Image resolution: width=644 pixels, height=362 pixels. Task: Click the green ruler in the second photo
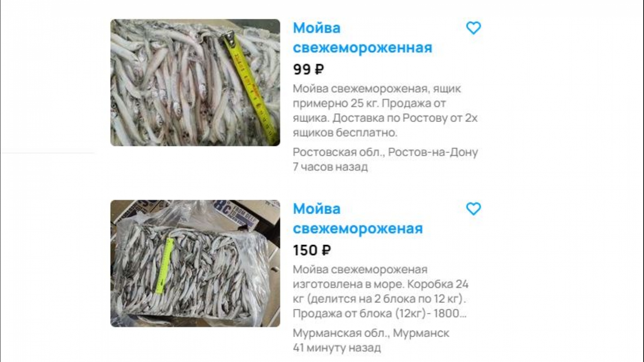165,266
